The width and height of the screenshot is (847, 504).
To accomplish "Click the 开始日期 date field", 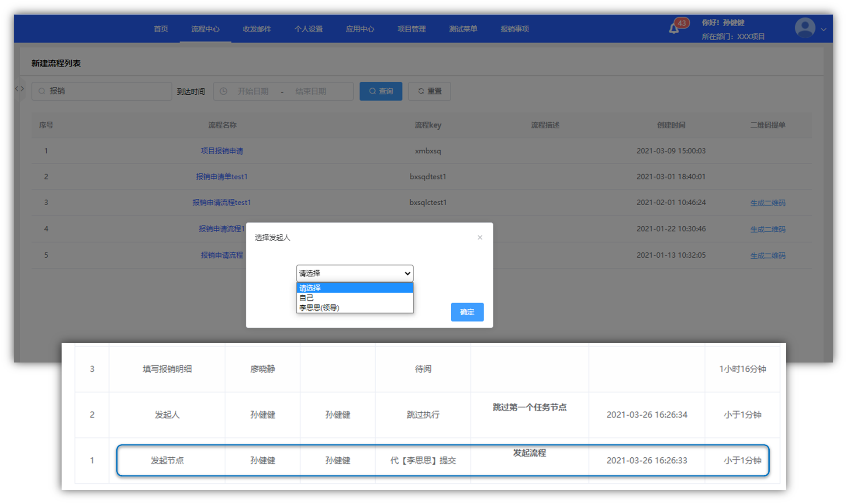I will coord(253,91).
